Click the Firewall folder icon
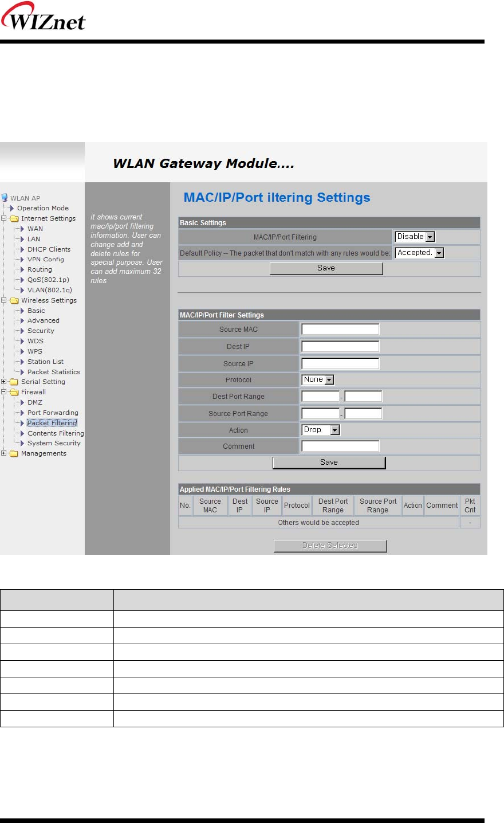504x823 pixels. (14, 392)
